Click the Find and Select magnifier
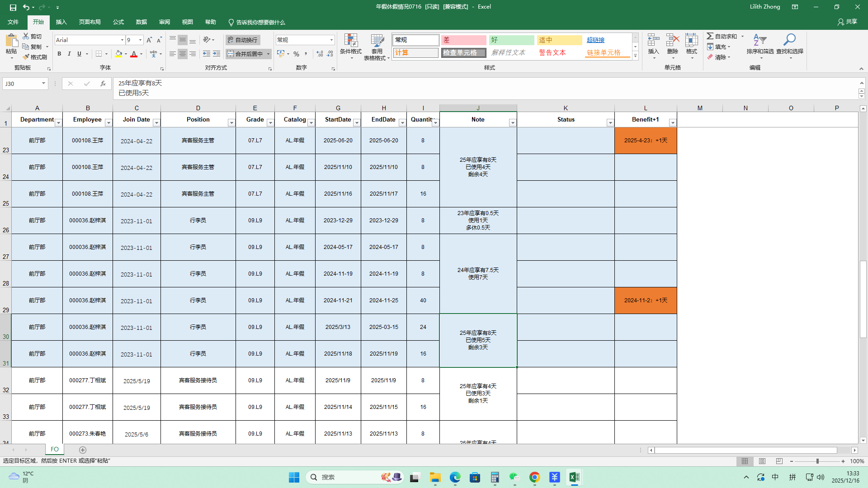Screen dimensions: 868x488 789,41
